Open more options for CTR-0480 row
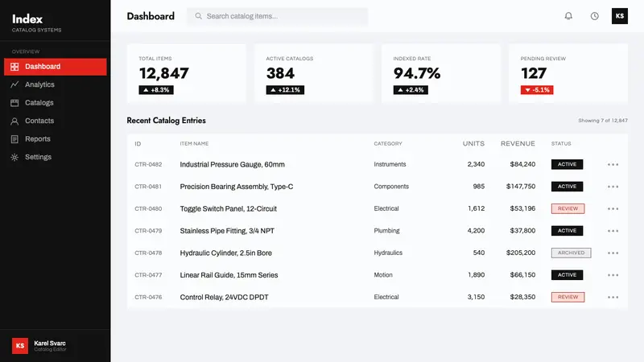 [613, 209]
